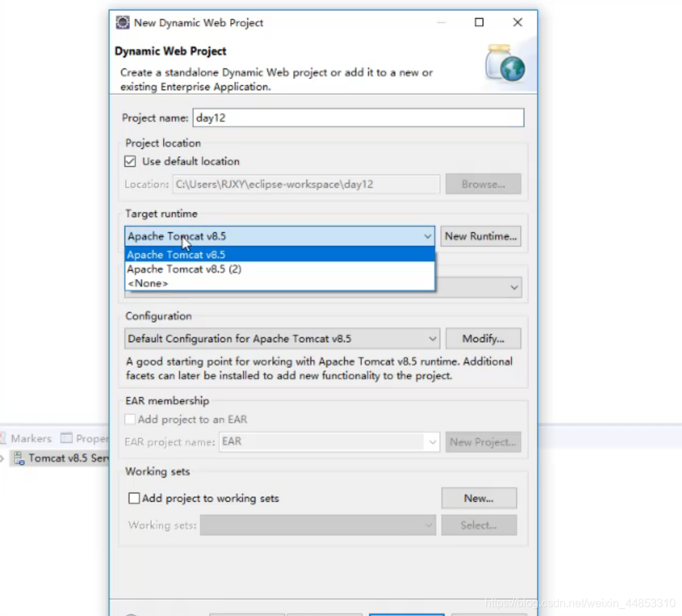The width and height of the screenshot is (682, 616).
Task: Uncheck Use default location checkbox
Action: 130,161
